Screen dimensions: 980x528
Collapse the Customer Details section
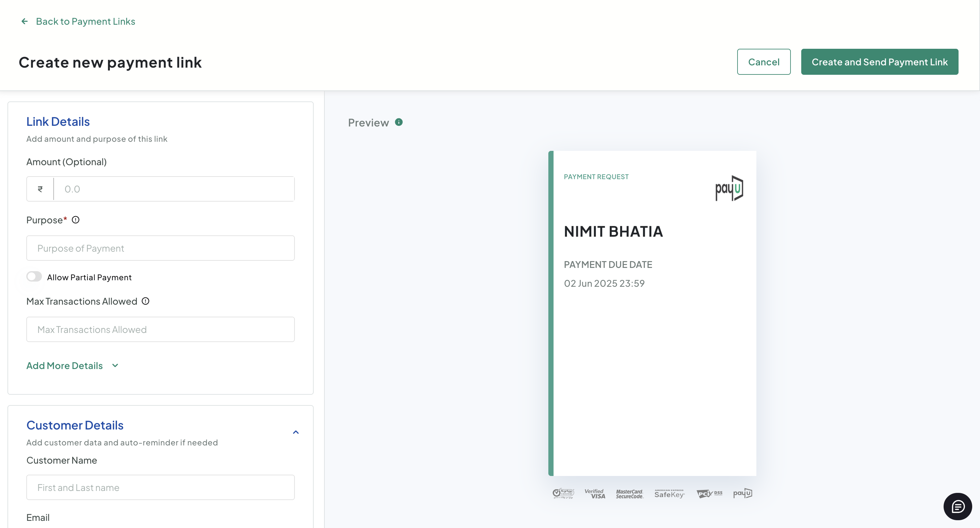(x=295, y=432)
